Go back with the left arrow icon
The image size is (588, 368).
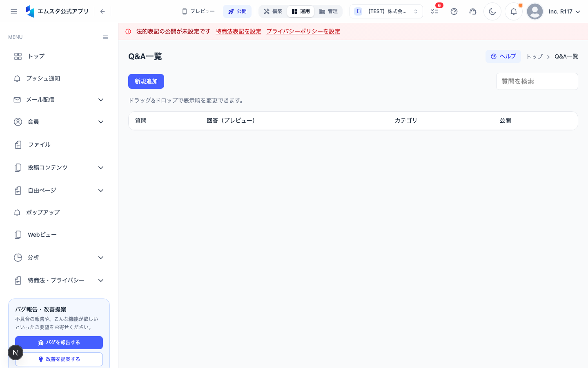click(102, 11)
